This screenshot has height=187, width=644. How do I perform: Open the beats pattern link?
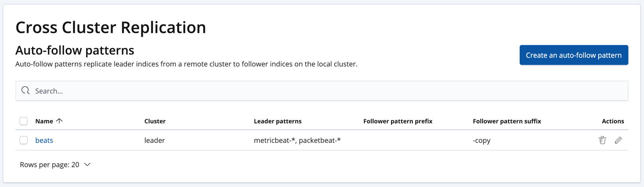[44, 140]
